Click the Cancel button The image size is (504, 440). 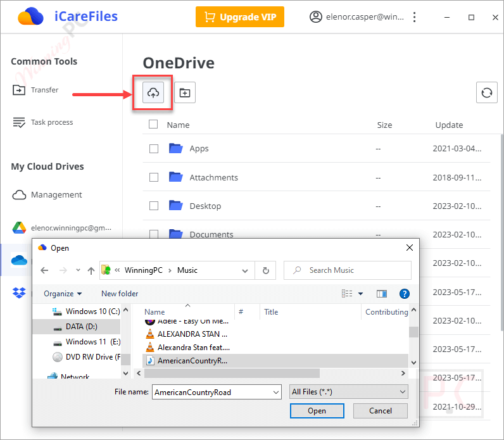pyautogui.click(x=381, y=411)
